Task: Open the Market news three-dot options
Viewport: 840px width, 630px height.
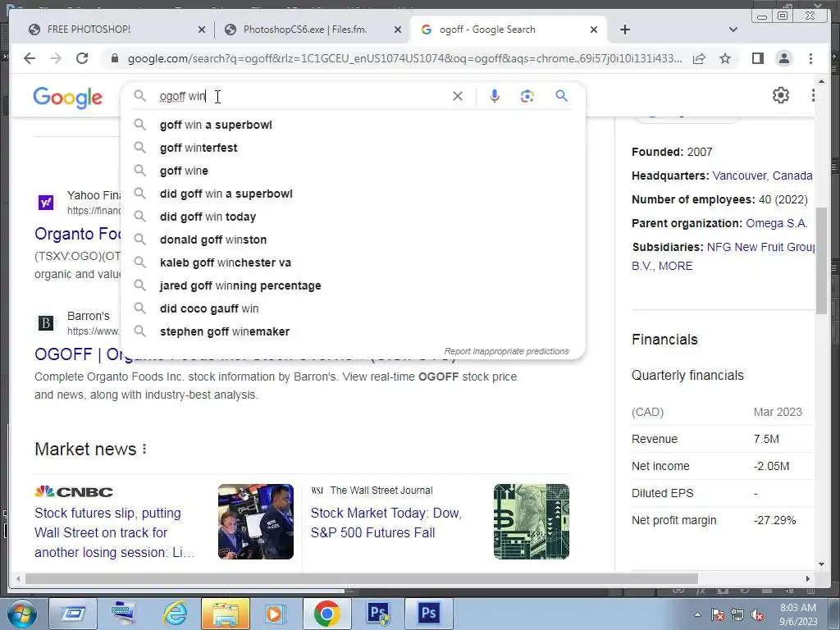Action: 144,449
